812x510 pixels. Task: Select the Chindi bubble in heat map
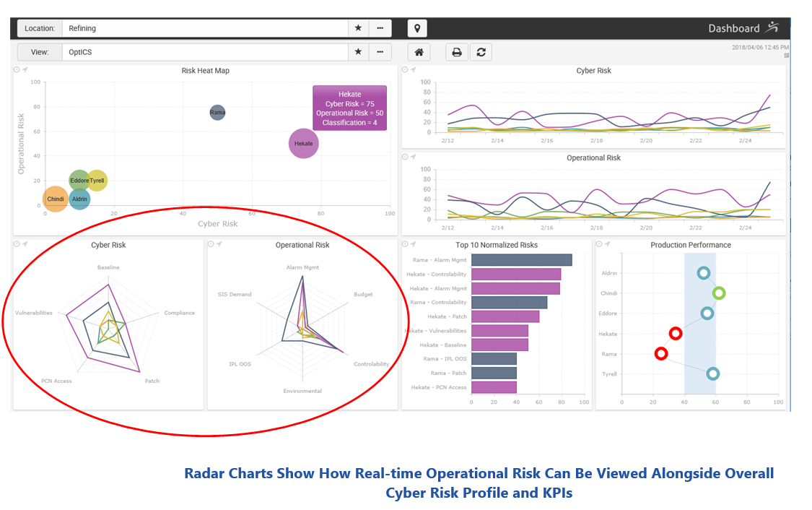tap(56, 199)
